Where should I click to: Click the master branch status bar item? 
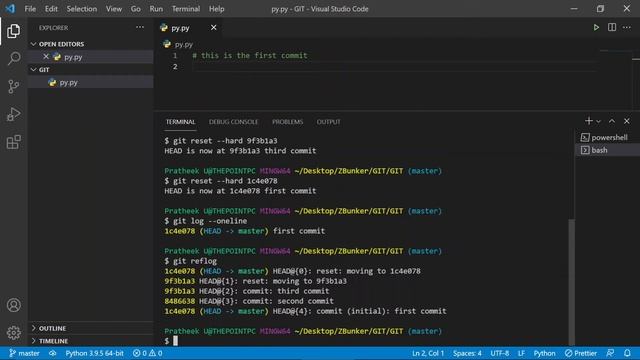click(24, 353)
